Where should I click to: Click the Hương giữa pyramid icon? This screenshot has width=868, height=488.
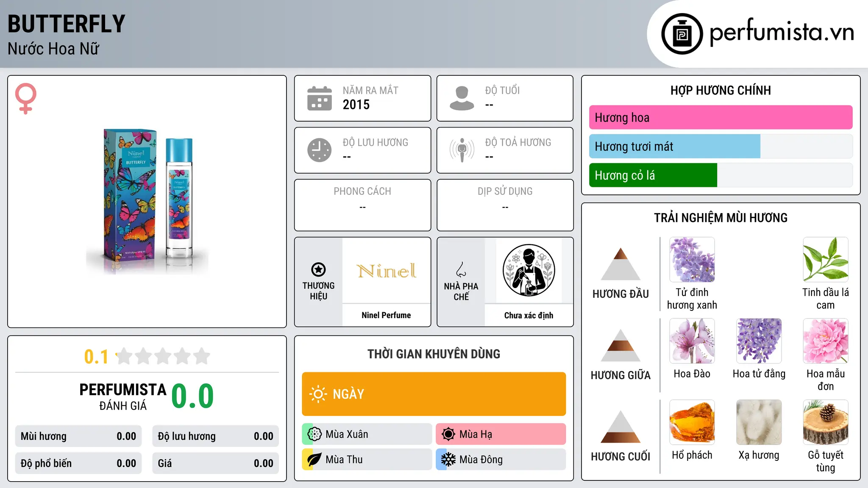[620, 345]
